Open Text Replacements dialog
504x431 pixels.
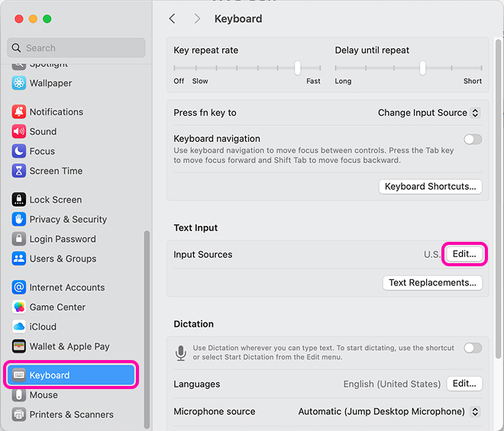[432, 282]
